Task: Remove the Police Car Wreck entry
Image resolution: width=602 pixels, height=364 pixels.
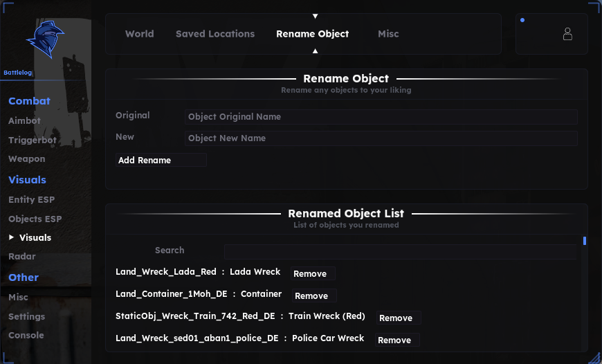Action: pos(397,340)
